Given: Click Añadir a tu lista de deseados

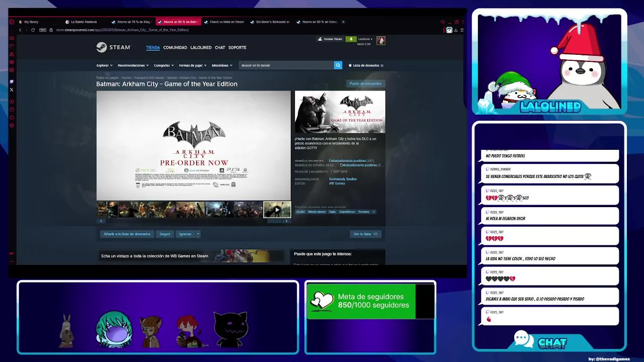Looking at the screenshot, I should tap(127, 234).
